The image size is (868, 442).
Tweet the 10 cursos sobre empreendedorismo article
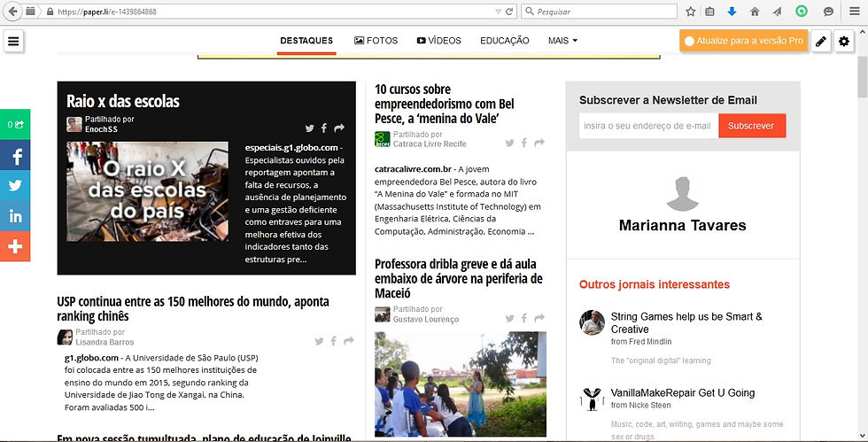[510, 143]
